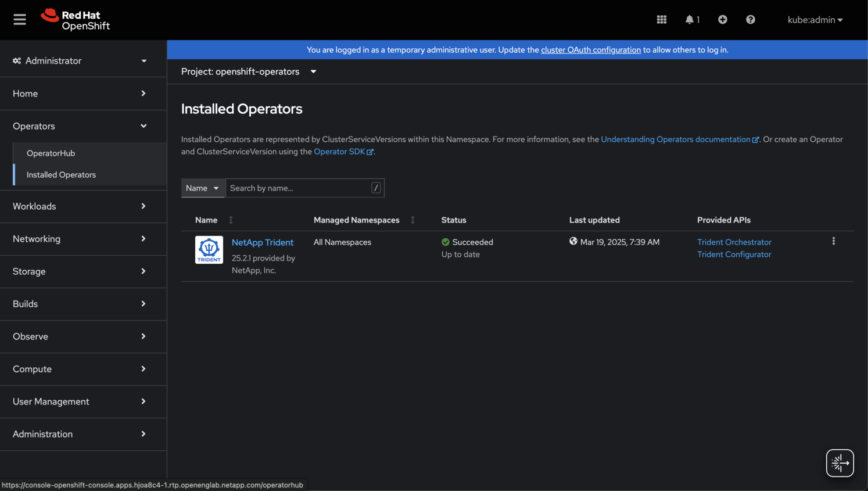Click the Status column header
The height and width of the screenshot is (491, 868).
[x=454, y=220]
